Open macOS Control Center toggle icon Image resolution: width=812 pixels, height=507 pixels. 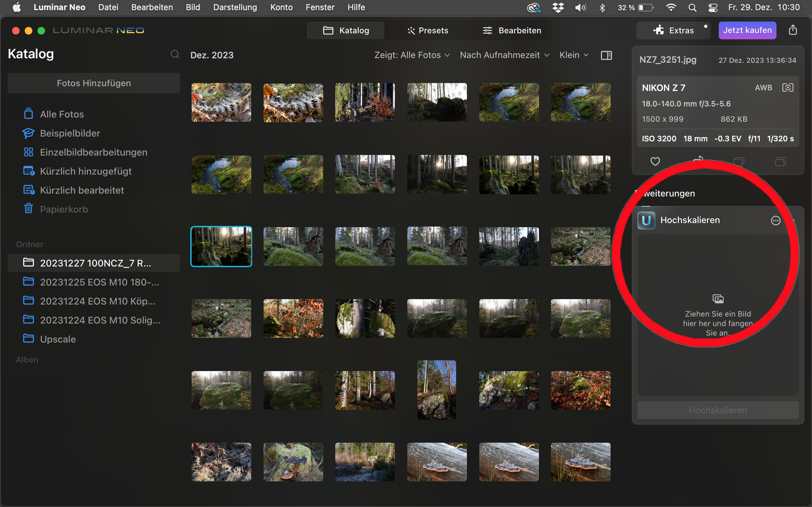tap(713, 7)
